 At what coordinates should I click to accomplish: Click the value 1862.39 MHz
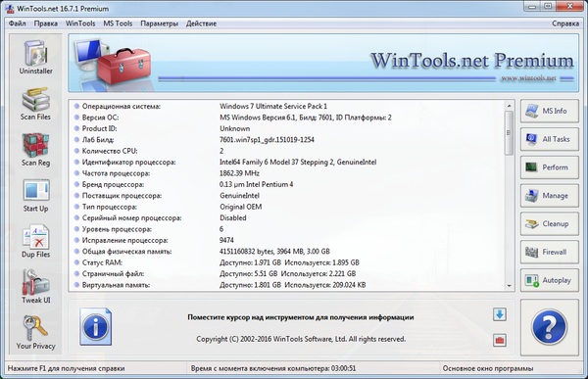click(239, 173)
